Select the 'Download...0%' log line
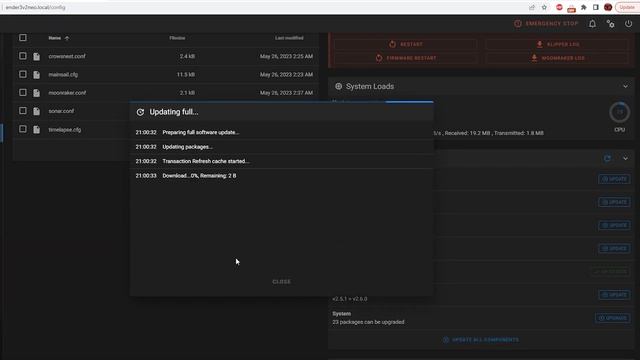Screen dimensions: 640x360 pos(199,176)
